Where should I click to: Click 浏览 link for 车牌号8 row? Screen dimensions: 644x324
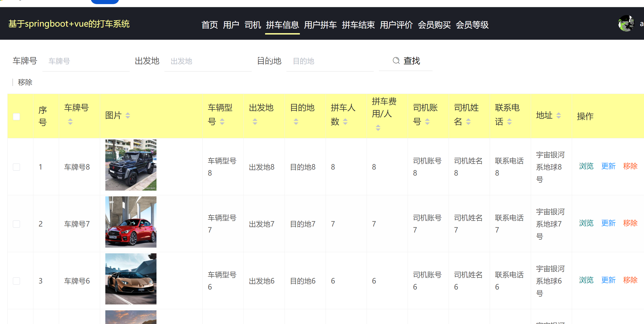tap(586, 166)
